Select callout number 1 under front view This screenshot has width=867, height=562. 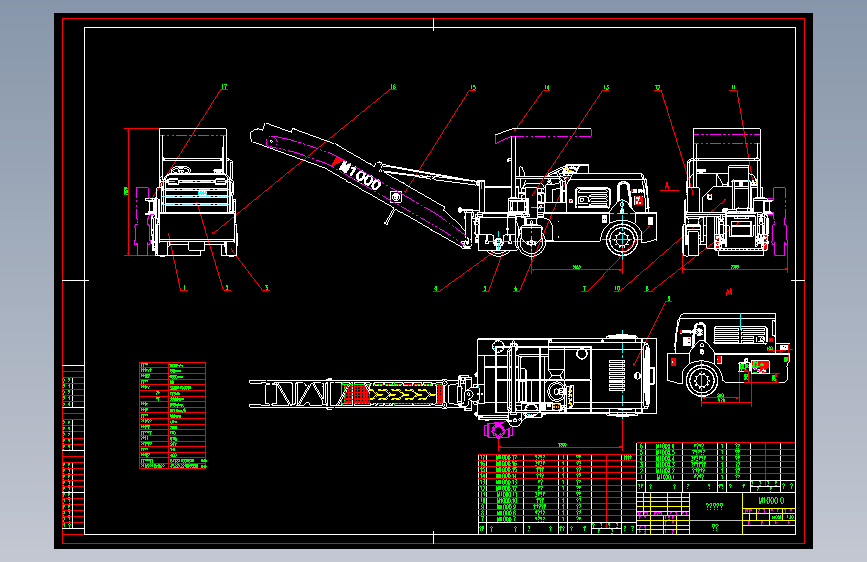pyautogui.click(x=184, y=288)
